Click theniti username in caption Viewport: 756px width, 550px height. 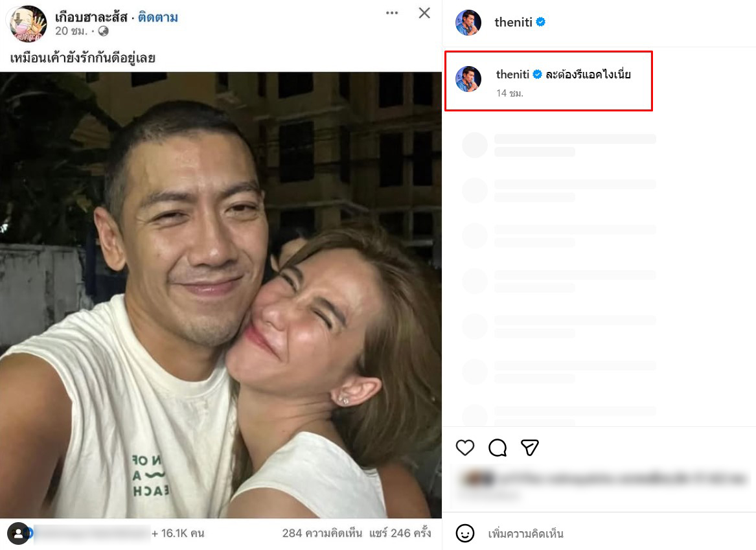[x=512, y=74]
